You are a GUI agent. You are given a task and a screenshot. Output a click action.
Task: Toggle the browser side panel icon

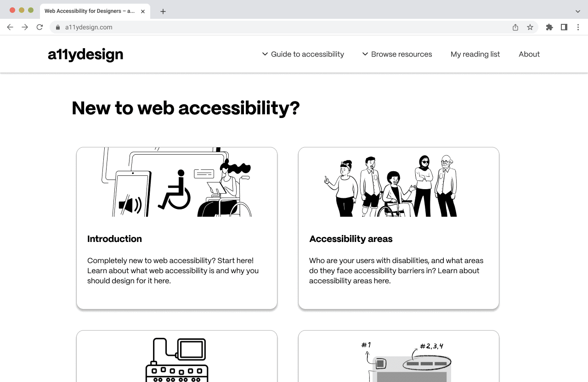click(x=564, y=27)
